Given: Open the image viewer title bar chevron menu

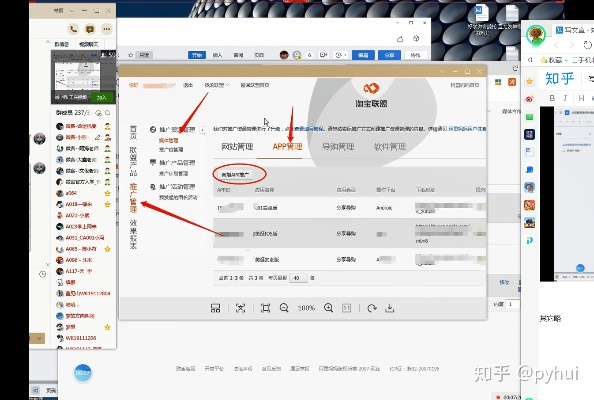Looking at the screenshot, I should coord(442,72).
